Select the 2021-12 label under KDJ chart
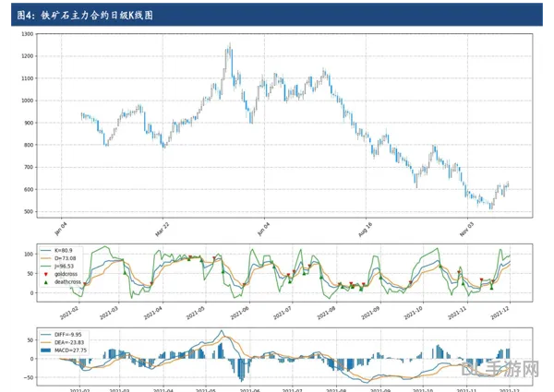 (x=500, y=313)
